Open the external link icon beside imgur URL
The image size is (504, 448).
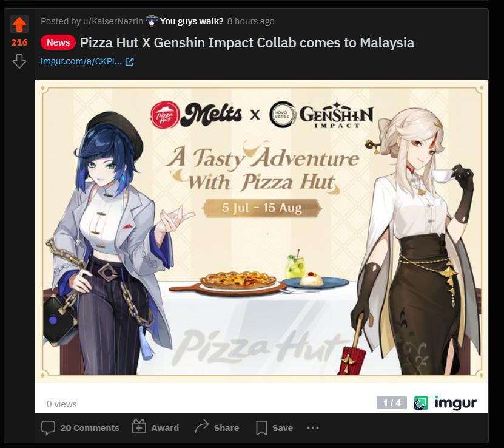click(129, 61)
